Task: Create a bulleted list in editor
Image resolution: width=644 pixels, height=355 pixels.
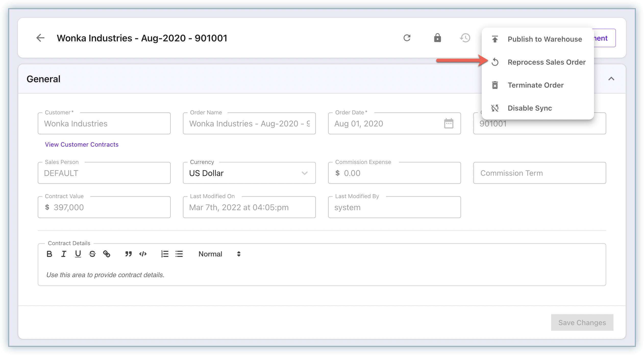Action: [x=179, y=254]
